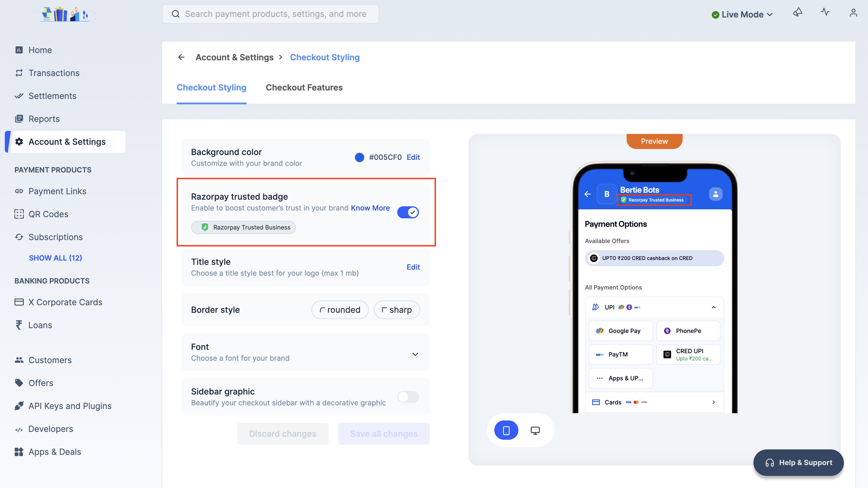Click the Razorpay Trusted Business badge chip
Viewport: 868px width, 488px height.
243,227
